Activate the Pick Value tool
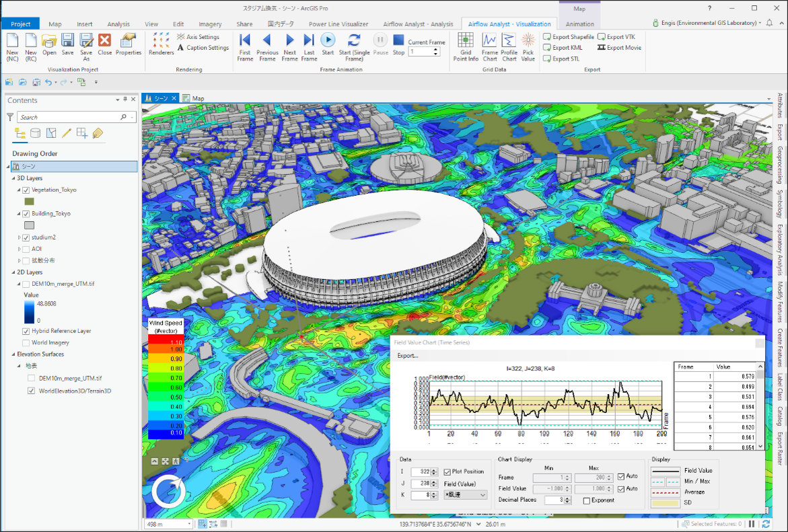Screen dimensions: 788x532 pos(528,47)
